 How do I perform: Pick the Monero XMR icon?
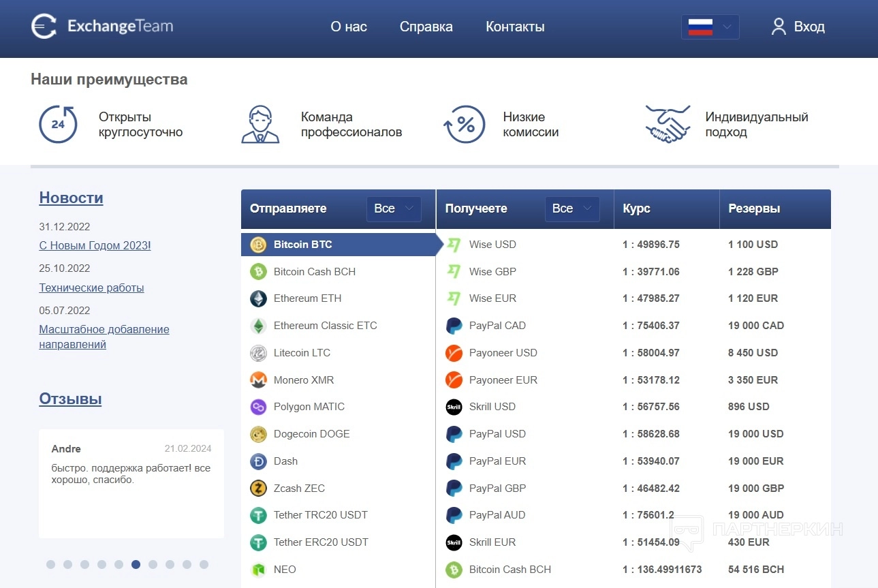pyautogui.click(x=258, y=380)
